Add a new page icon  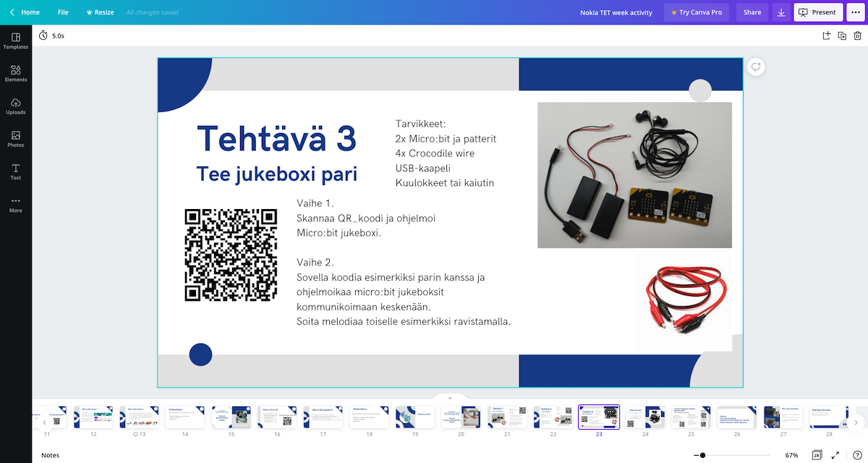point(826,35)
